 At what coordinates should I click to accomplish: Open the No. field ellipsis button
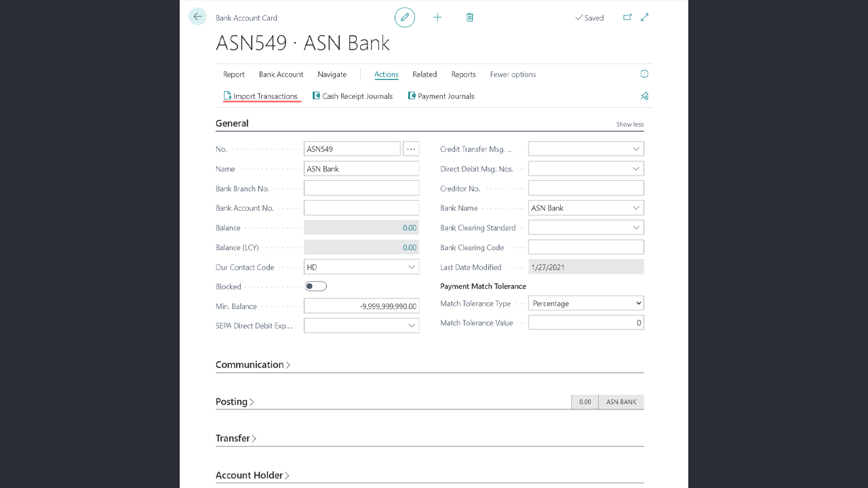pos(411,149)
